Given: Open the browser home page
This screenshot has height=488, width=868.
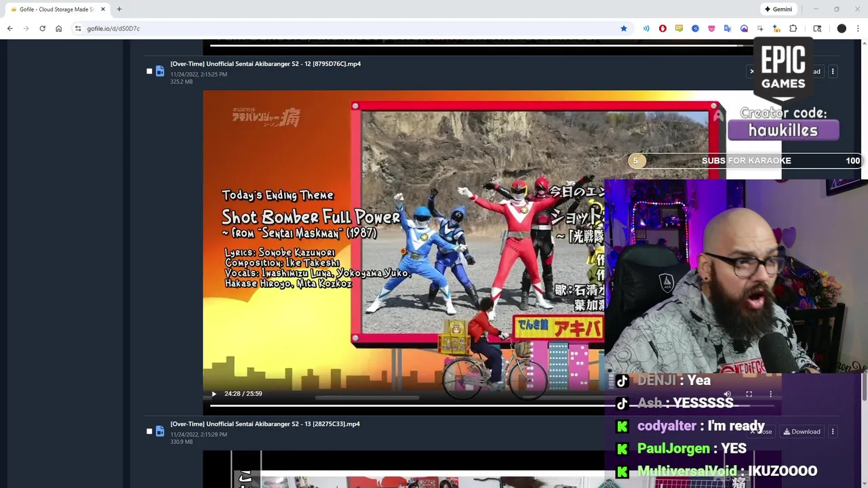Looking at the screenshot, I should tap(58, 28).
